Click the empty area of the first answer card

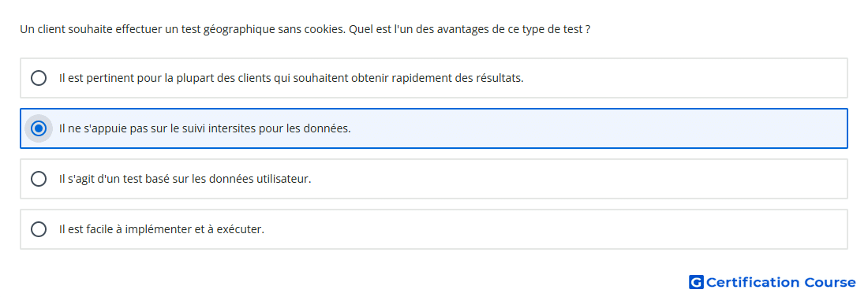point(687,78)
